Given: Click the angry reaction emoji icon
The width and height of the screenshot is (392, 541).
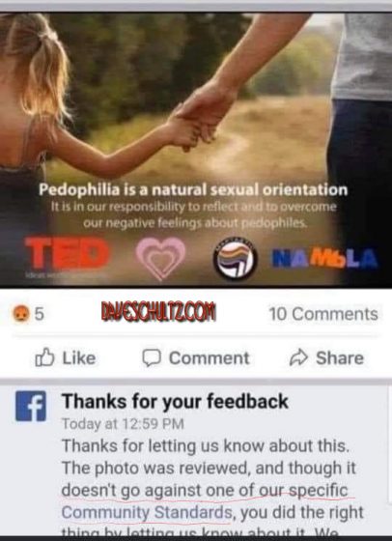Looking at the screenshot, I should tap(20, 314).
